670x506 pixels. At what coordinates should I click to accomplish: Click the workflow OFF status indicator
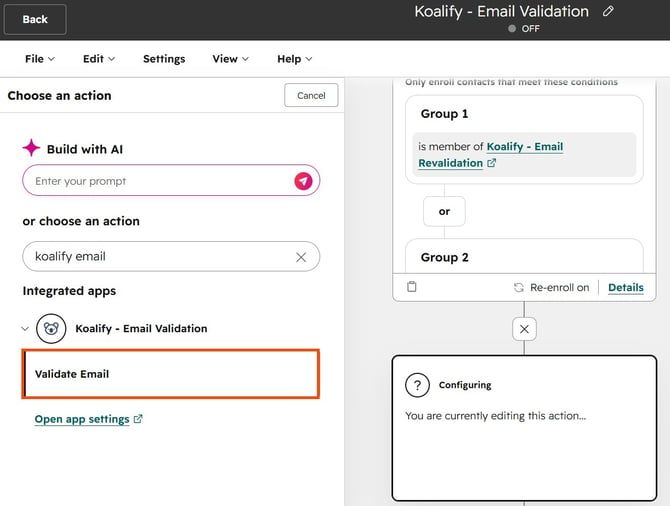524,29
